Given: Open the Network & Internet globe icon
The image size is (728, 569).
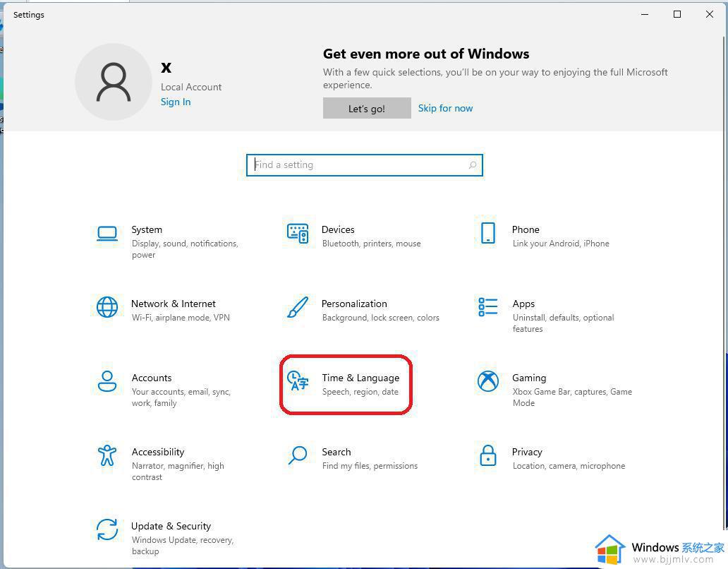Looking at the screenshot, I should coord(107,307).
